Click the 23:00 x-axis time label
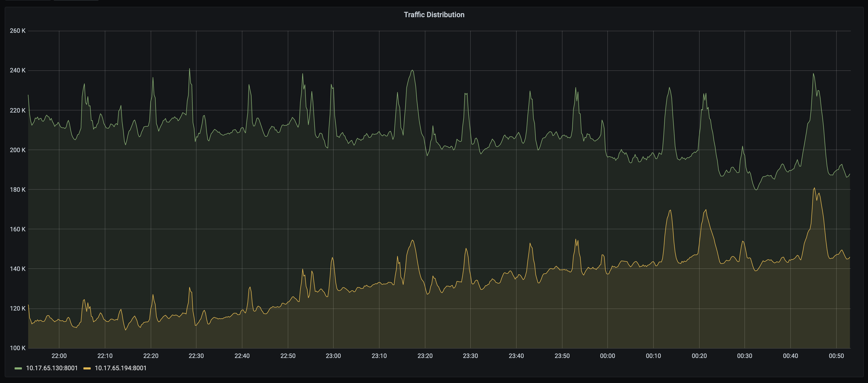This screenshot has width=868, height=383. (x=333, y=356)
